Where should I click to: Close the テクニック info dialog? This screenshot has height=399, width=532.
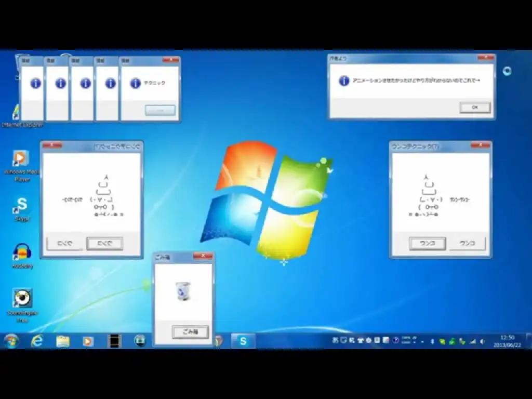click(170, 60)
